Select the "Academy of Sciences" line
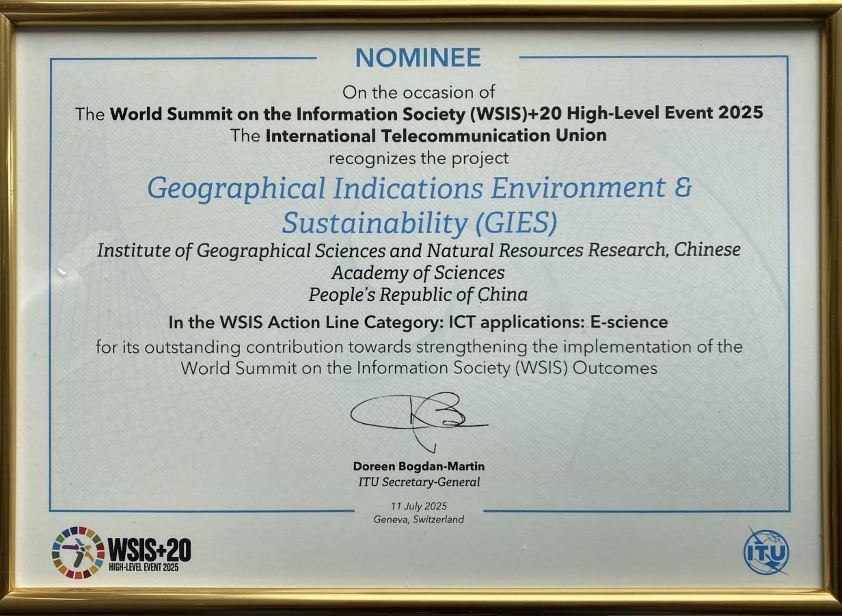 tap(418, 273)
